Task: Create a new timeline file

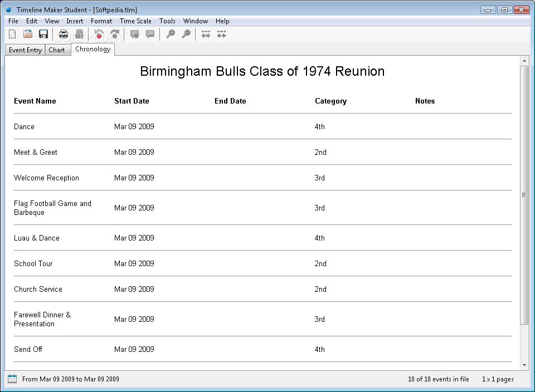Action: 13,34
